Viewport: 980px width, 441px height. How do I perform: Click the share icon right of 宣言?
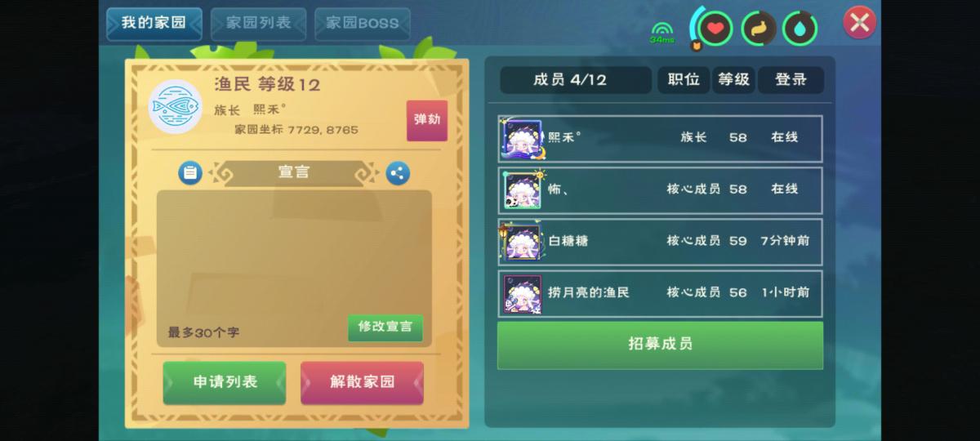[398, 173]
